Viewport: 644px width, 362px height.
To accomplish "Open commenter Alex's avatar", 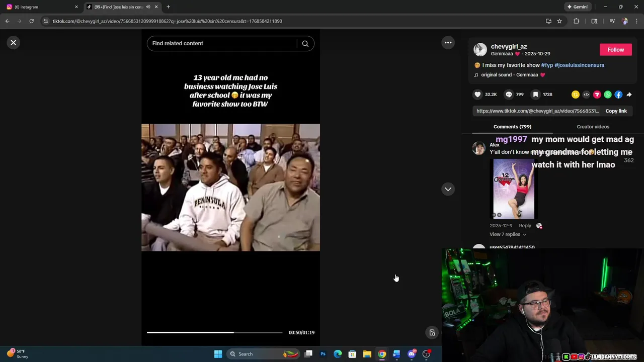I will [479, 148].
